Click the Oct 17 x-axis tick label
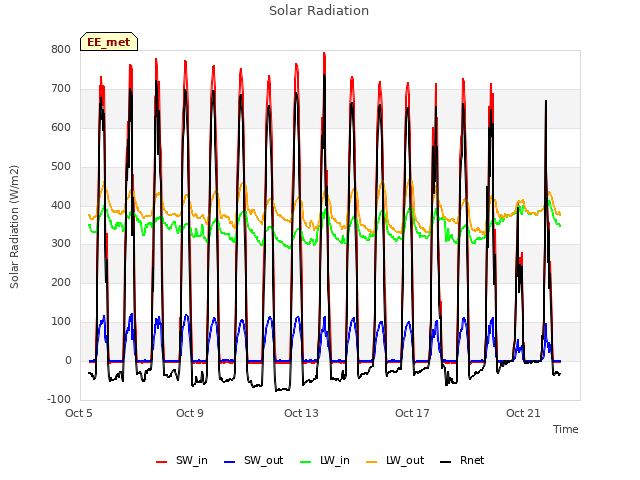The height and width of the screenshot is (480, 640). click(x=412, y=413)
